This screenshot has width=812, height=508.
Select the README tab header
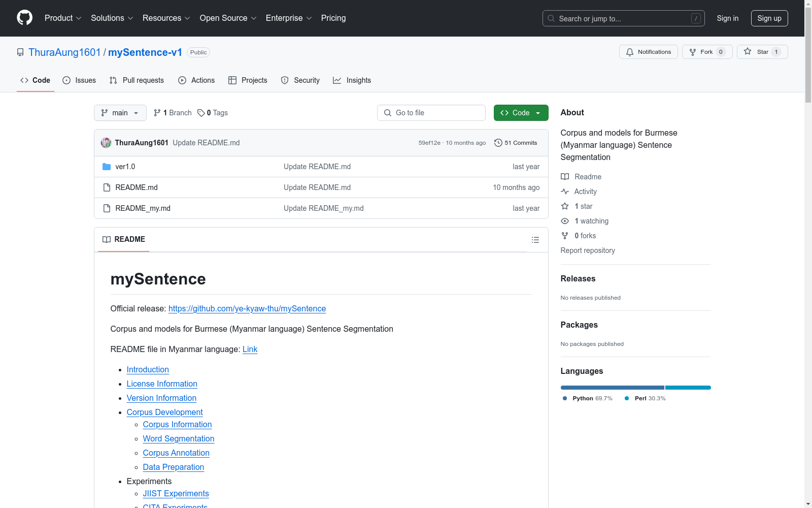[x=124, y=239]
